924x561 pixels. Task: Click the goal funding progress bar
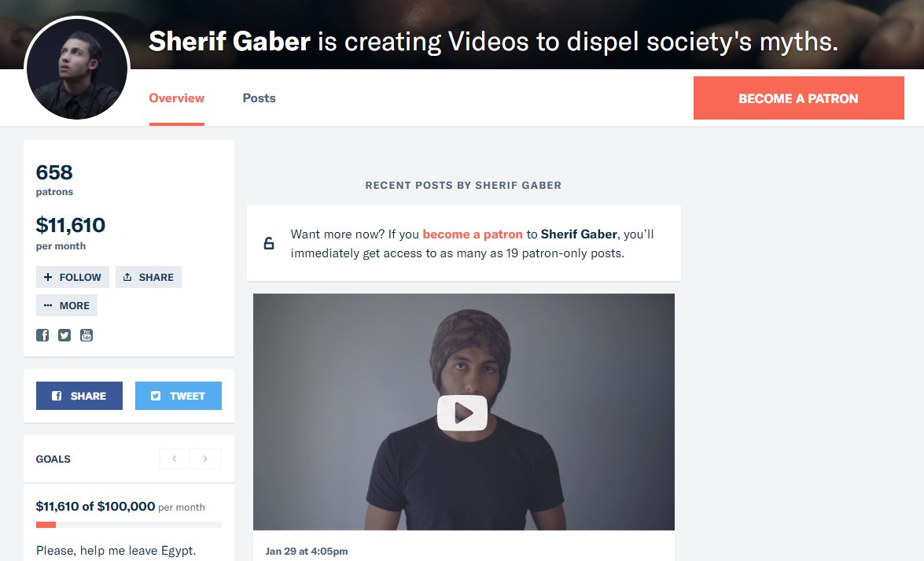pyautogui.click(x=128, y=525)
